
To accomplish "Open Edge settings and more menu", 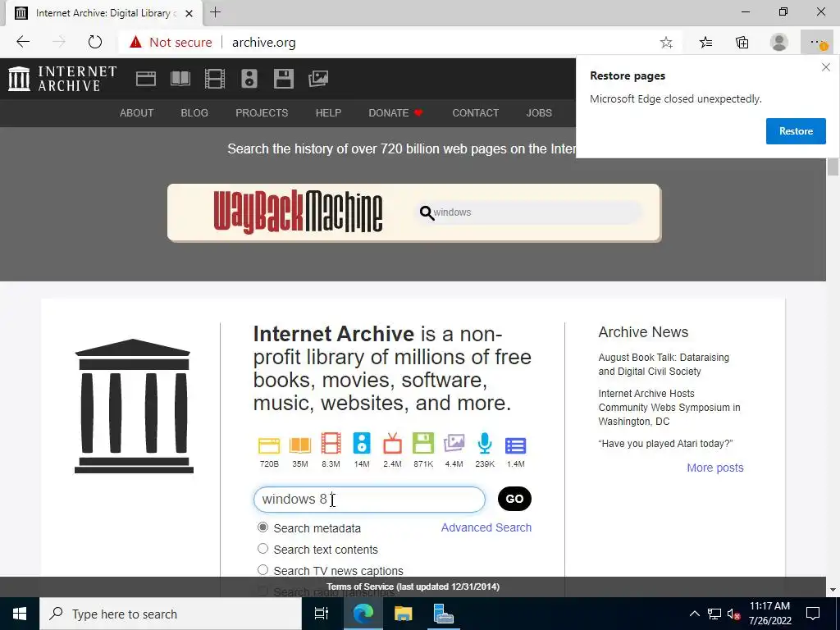I will coord(818,43).
